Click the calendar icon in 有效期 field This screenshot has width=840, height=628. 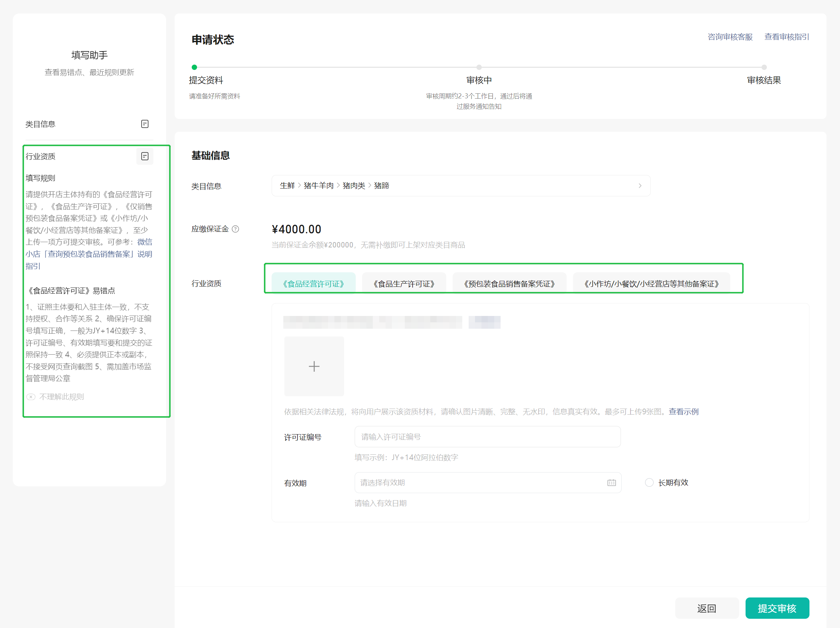[x=611, y=482]
